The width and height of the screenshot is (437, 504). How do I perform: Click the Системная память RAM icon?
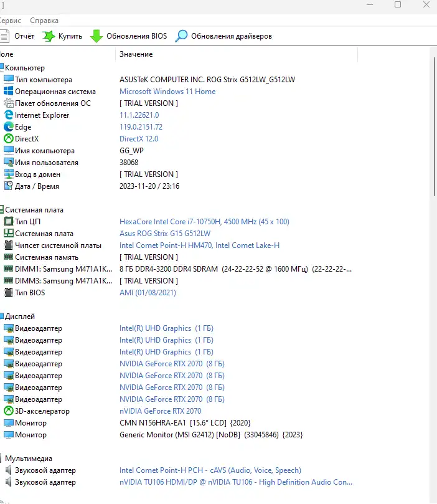8,257
